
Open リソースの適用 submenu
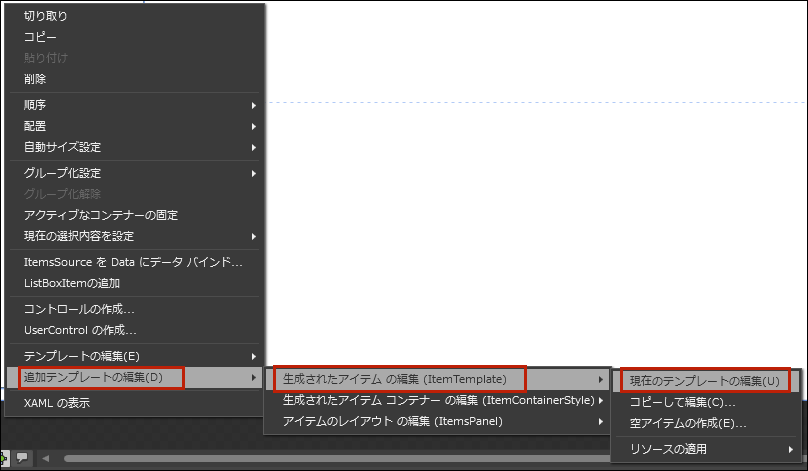(x=706, y=449)
